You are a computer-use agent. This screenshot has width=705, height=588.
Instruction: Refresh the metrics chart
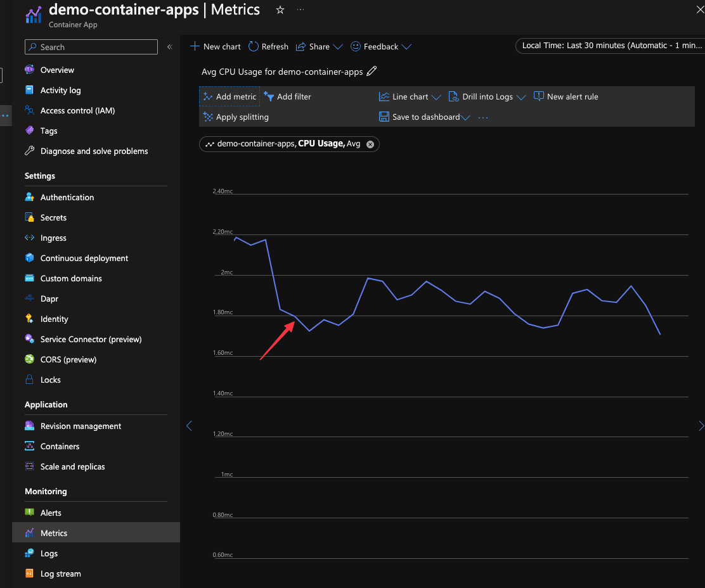pyautogui.click(x=268, y=46)
